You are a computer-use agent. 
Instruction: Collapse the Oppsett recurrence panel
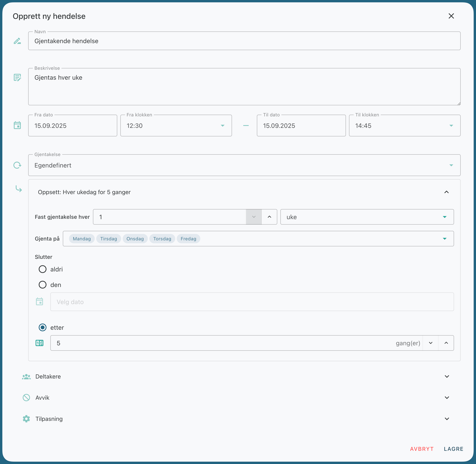pyautogui.click(x=446, y=192)
